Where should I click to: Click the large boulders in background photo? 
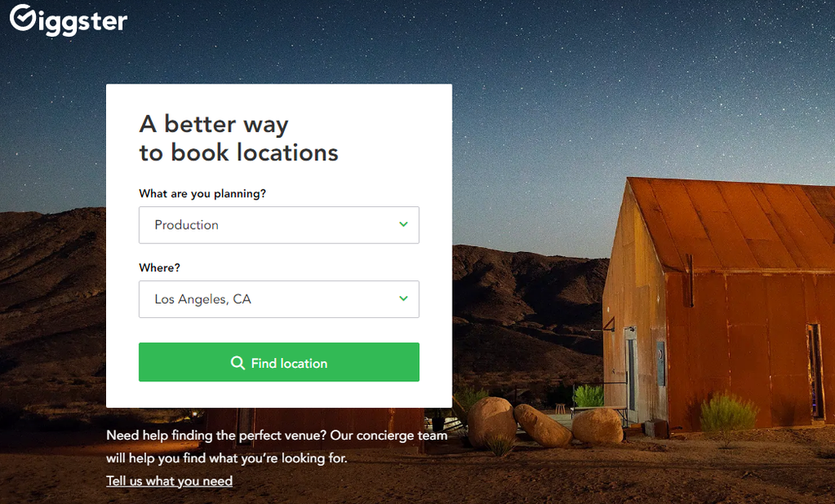pyautogui.click(x=544, y=423)
